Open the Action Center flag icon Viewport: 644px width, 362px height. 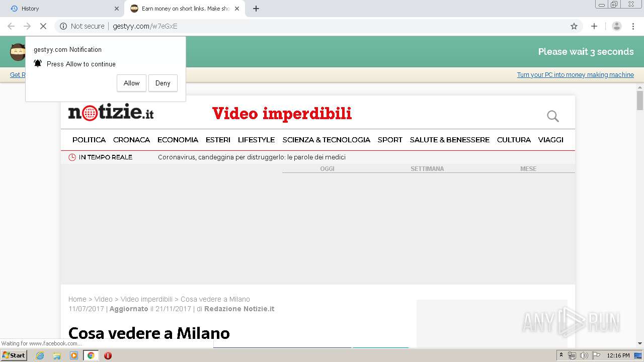[596, 355]
